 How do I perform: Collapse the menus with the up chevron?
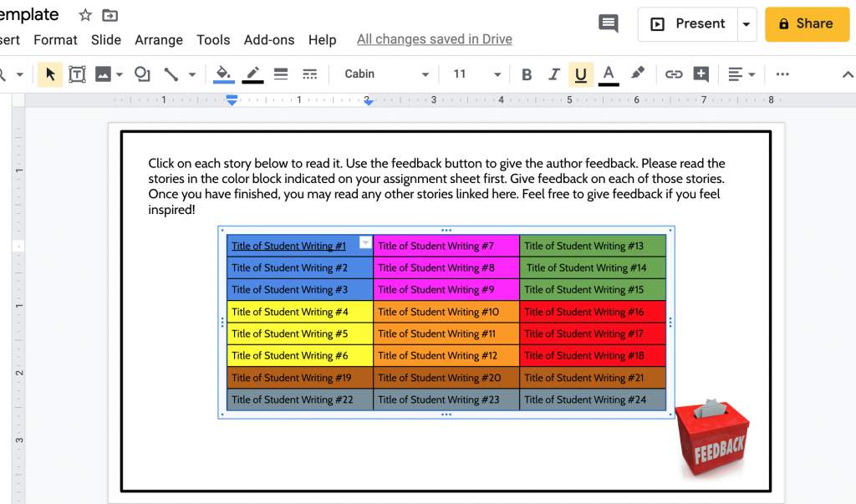[848, 75]
